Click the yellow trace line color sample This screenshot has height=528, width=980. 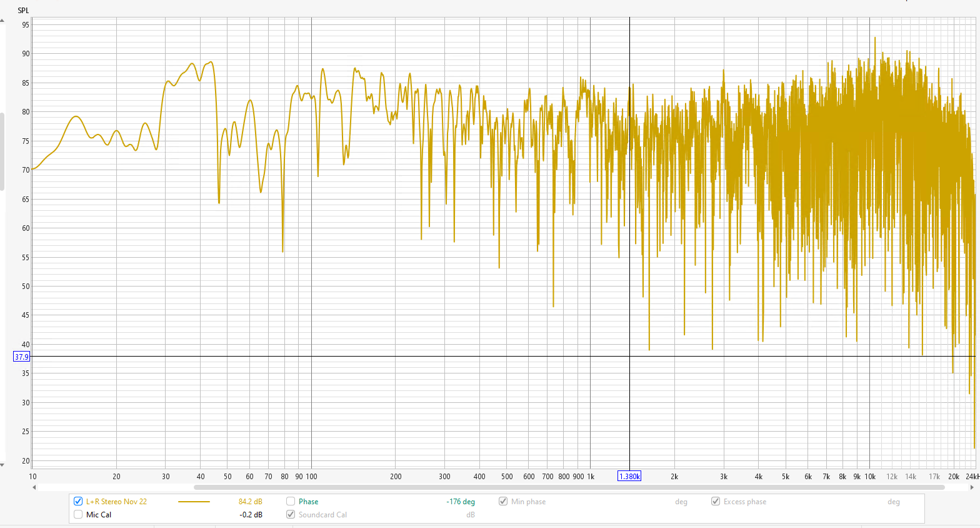click(194, 502)
